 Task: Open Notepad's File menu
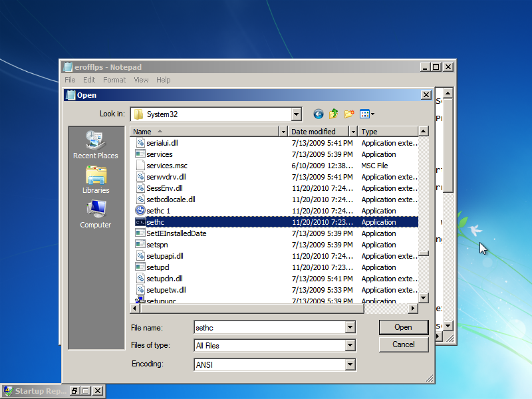70,80
